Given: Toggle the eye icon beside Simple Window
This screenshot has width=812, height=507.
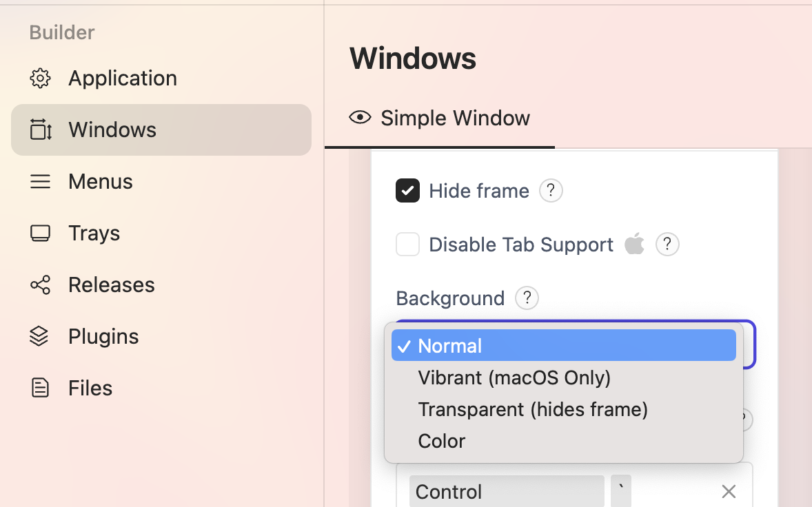Looking at the screenshot, I should click(359, 117).
